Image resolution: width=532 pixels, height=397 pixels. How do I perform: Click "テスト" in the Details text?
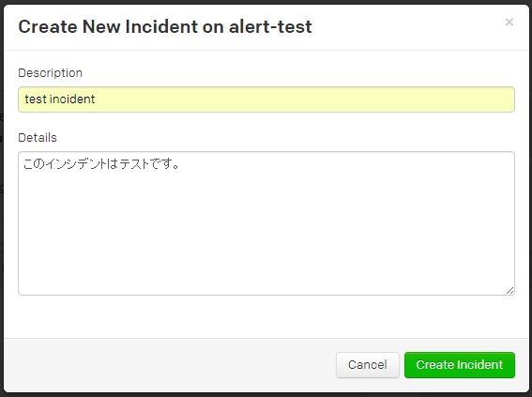(x=134, y=164)
